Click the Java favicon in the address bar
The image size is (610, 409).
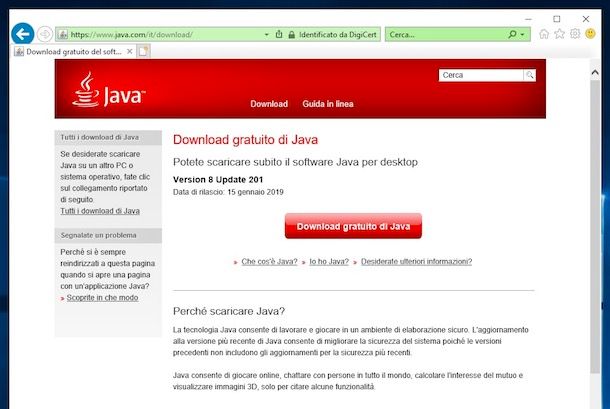tap(63, 35)
